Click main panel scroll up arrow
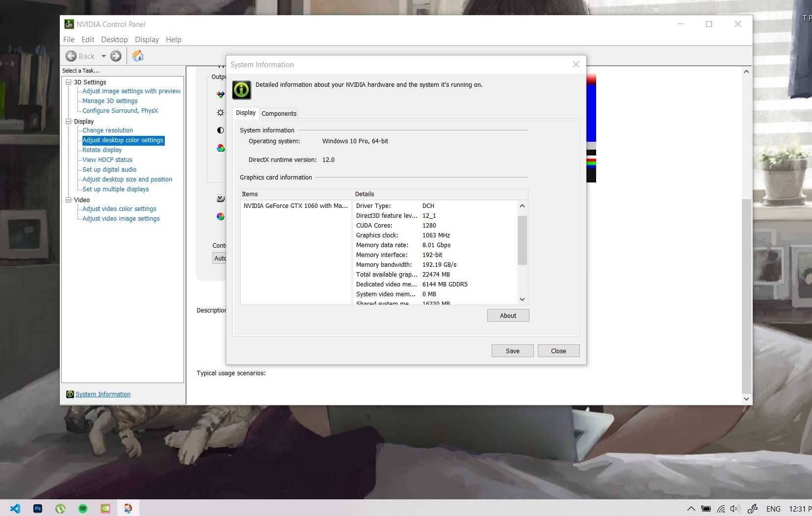 pyautogui.click(x=746, y=72)
